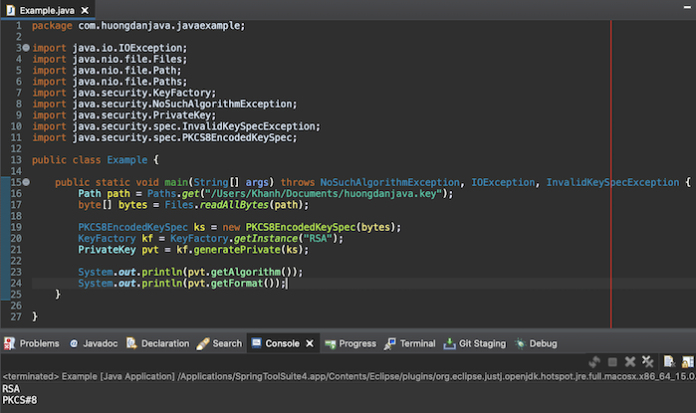Click the Relaunch icon in Console toolbar

[x=594, y=361]
